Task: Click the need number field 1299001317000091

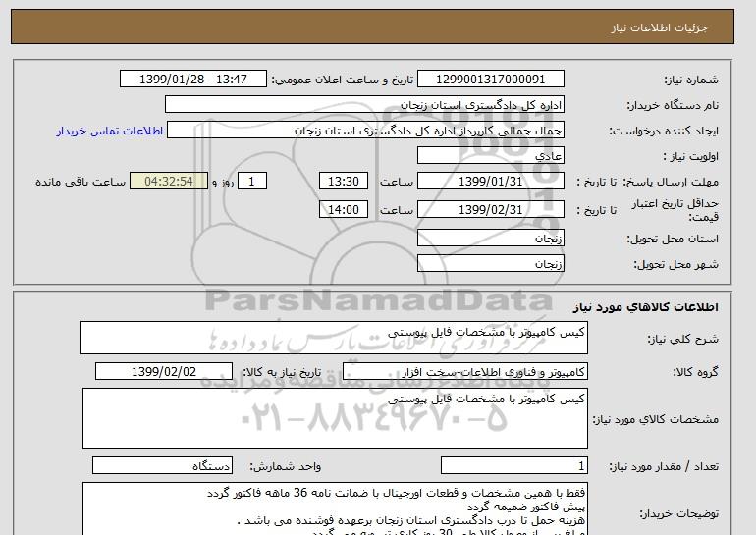Action: click(x=490, y=80)
